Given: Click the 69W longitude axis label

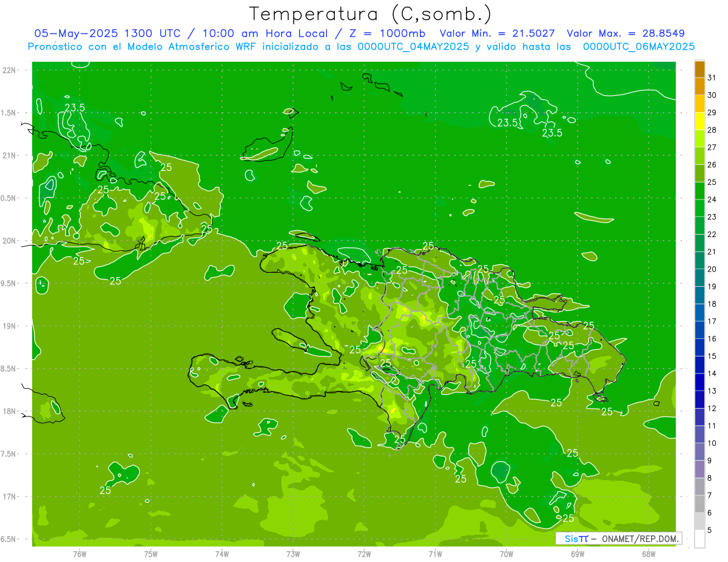Looking at the screenshot, I should [578, 554].
